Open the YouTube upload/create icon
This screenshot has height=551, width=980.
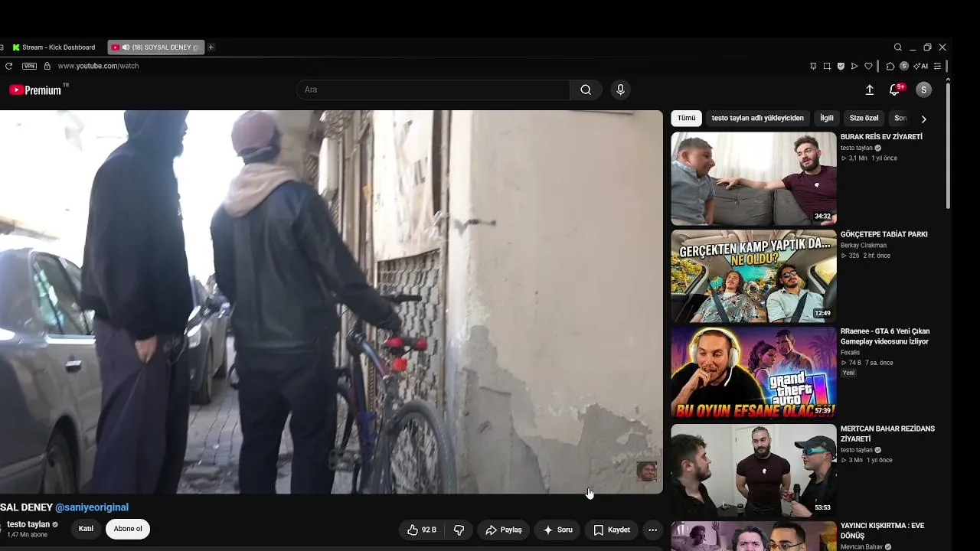(x=870, y=90)
